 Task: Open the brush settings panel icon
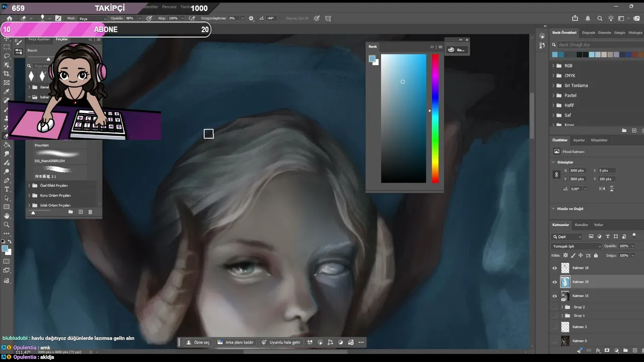tap(58, 18)
